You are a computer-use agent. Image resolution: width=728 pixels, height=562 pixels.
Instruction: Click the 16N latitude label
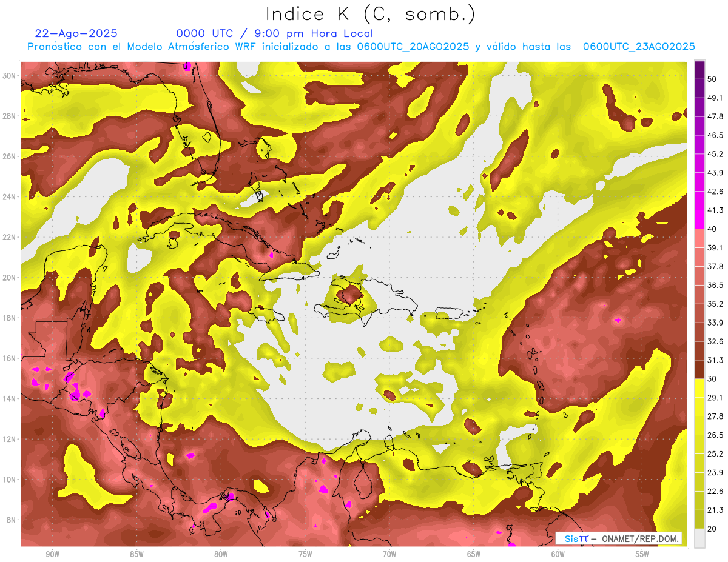[x=9, y=358]
